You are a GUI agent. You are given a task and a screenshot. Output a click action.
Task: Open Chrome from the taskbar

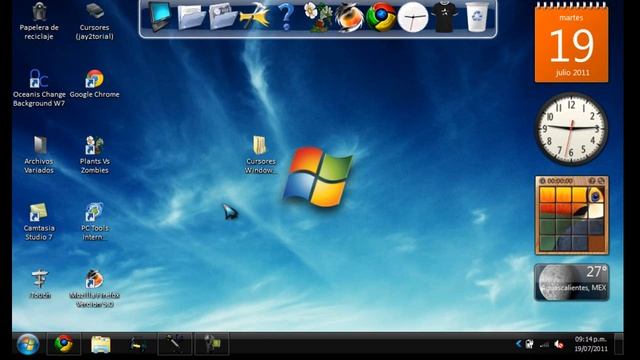point(64,344)
